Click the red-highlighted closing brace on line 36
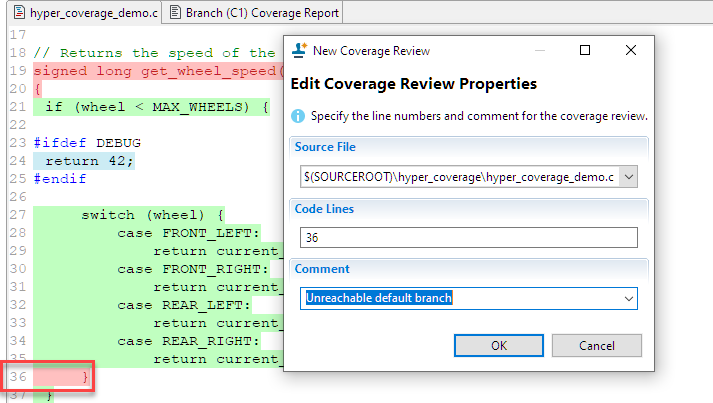713x403 pixels. (x=85, y=376)
